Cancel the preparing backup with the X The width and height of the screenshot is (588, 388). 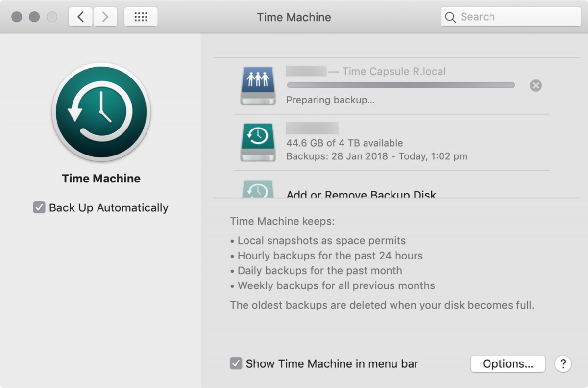coord(536,85)
